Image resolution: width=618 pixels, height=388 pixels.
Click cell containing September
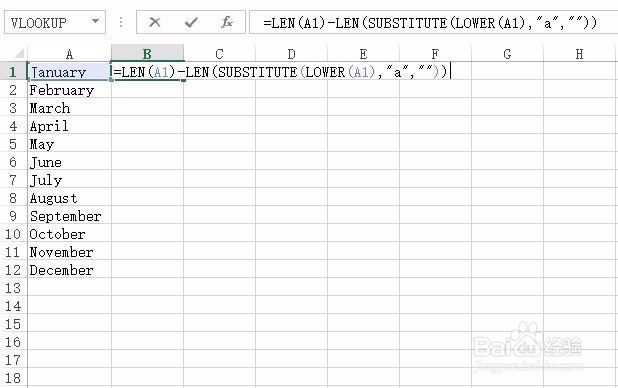69,216
